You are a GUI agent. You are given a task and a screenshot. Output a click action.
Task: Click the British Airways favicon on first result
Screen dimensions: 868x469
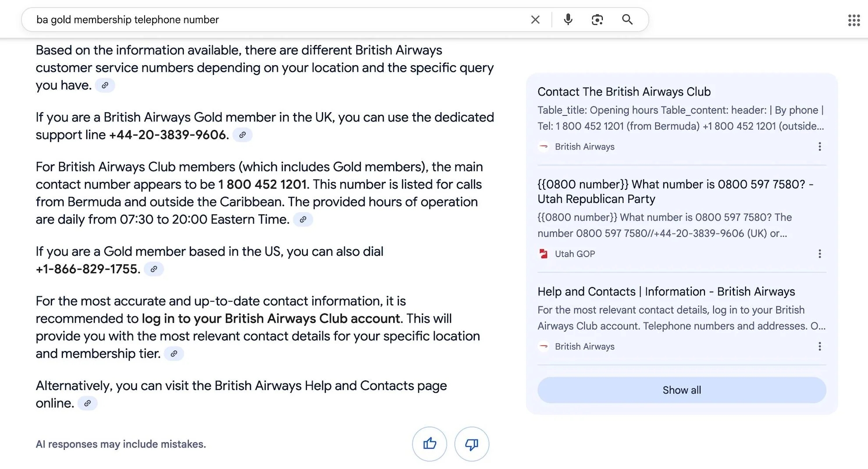543,147
